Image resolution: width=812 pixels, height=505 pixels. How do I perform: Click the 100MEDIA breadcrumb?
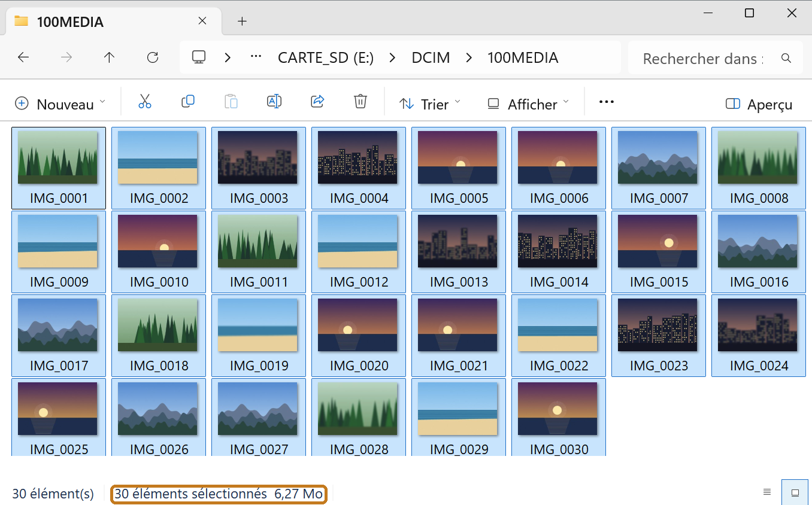[x=523, y=57]
